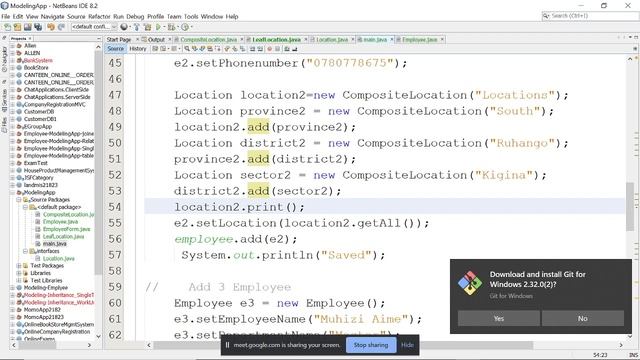
Task: Open Debug Project dropdown arrow
Action: (x=178, y=27)
